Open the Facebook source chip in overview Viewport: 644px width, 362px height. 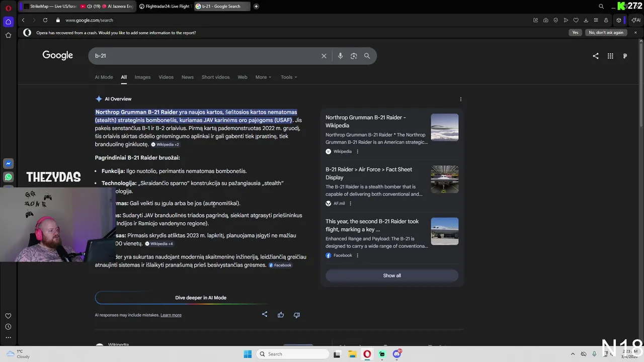coord(280,265)
